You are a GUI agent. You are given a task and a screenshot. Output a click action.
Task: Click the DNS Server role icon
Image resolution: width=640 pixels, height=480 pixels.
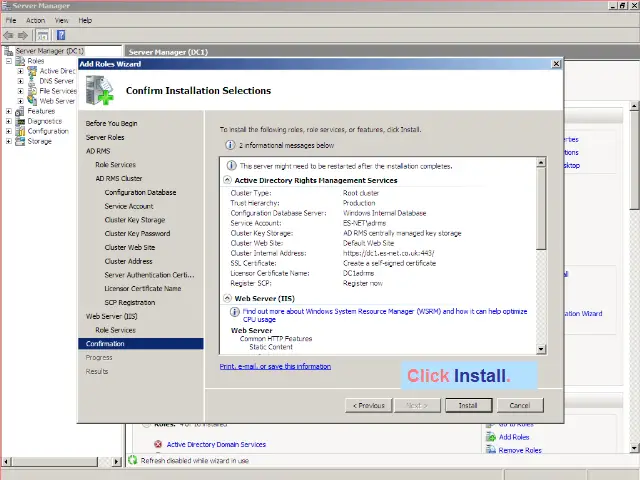pyautogui.click(x=32, y=81)
